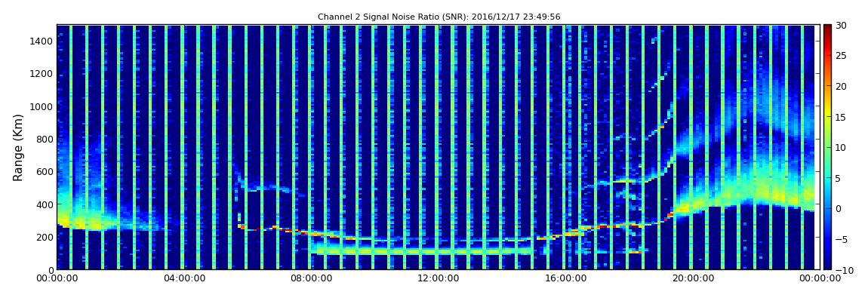This screenshot has width=868, height=307.
Task: Click the colorbar value −5
Action: [x=842, y=239]
